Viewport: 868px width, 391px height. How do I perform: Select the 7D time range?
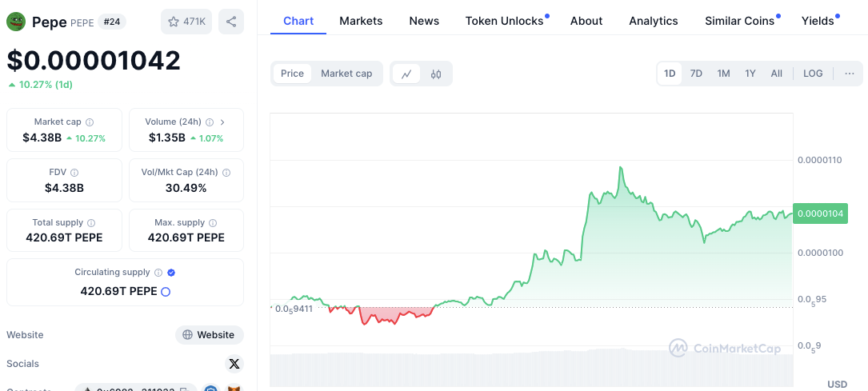[x=696, y=74]
